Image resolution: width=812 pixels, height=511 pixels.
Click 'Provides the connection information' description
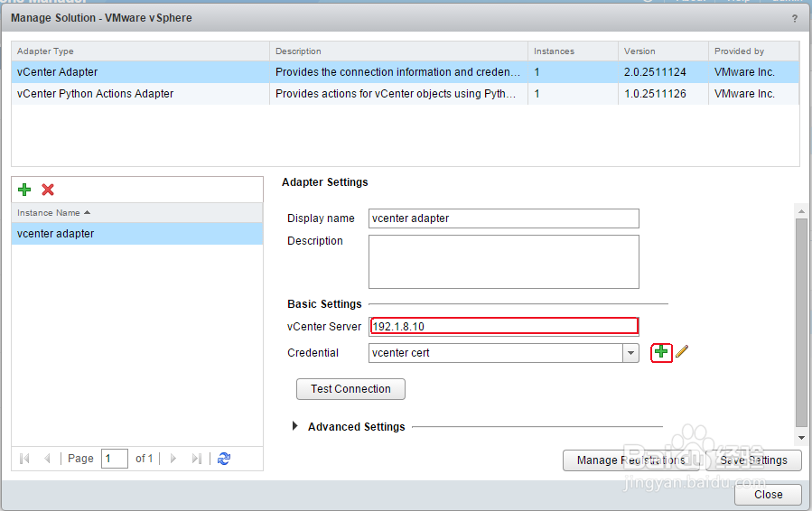397,72
